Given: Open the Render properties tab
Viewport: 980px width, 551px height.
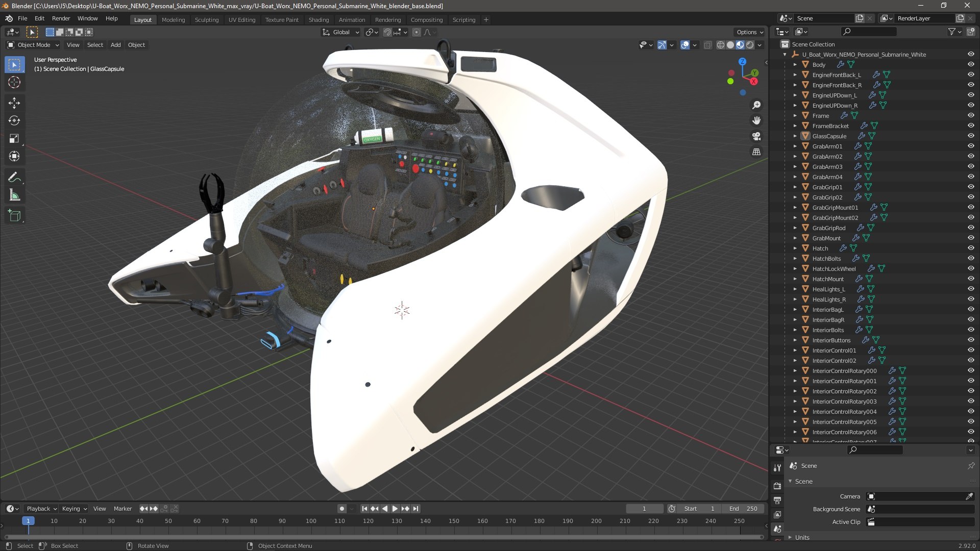Looking at the screenshot, I should point(777,486).
